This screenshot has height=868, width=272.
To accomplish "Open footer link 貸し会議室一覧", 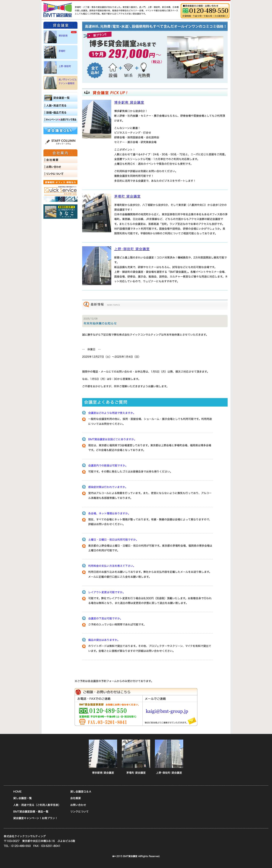I will click(23, 798).
